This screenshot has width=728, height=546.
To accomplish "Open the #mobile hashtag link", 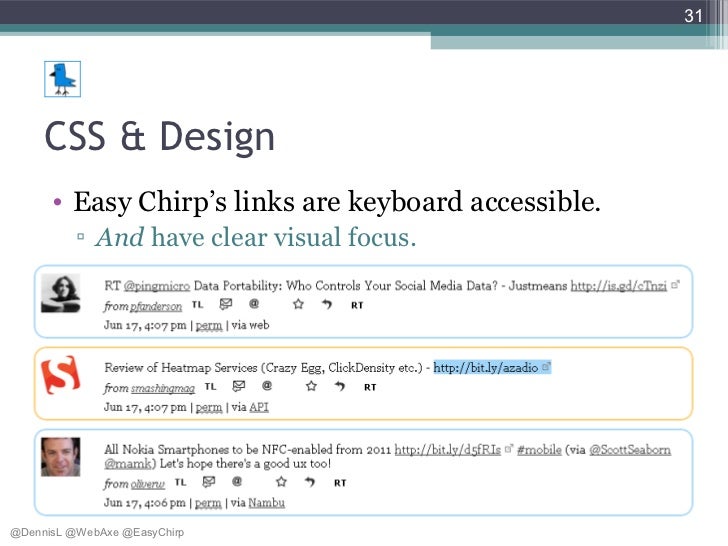I will [x=539, y=449].
